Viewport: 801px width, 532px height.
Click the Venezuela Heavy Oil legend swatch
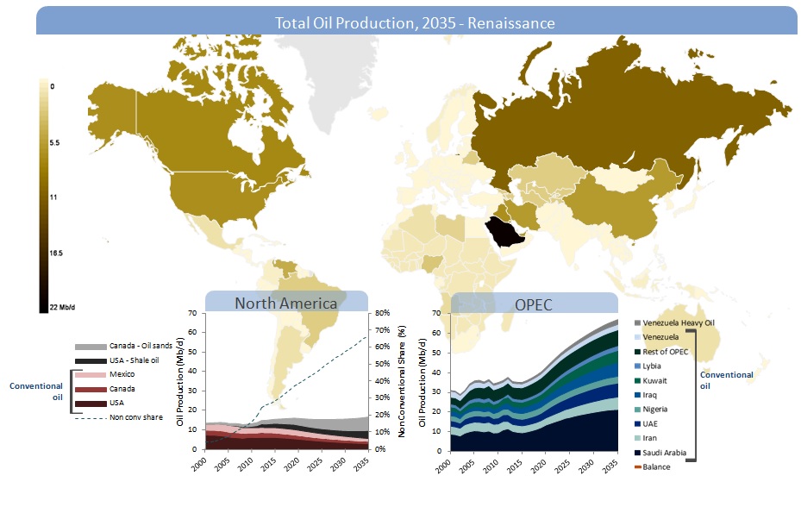tap(637, 322)
